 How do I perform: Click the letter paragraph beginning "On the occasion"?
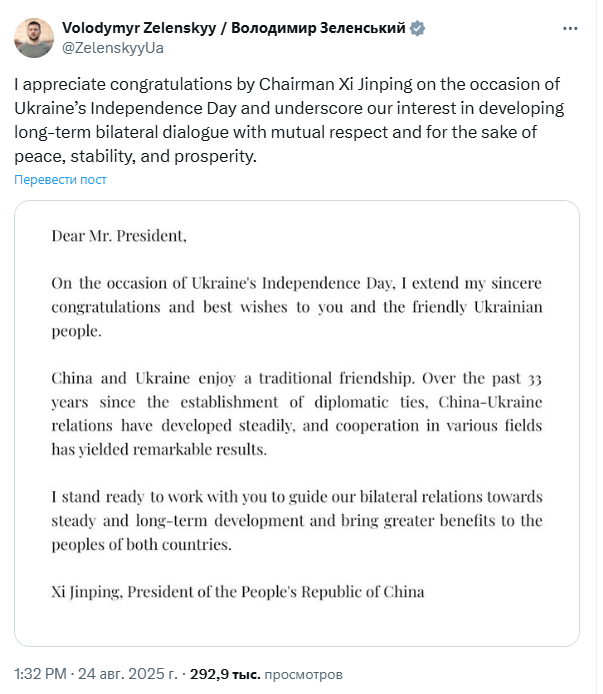pyautogui.click(x=296, y=306)
